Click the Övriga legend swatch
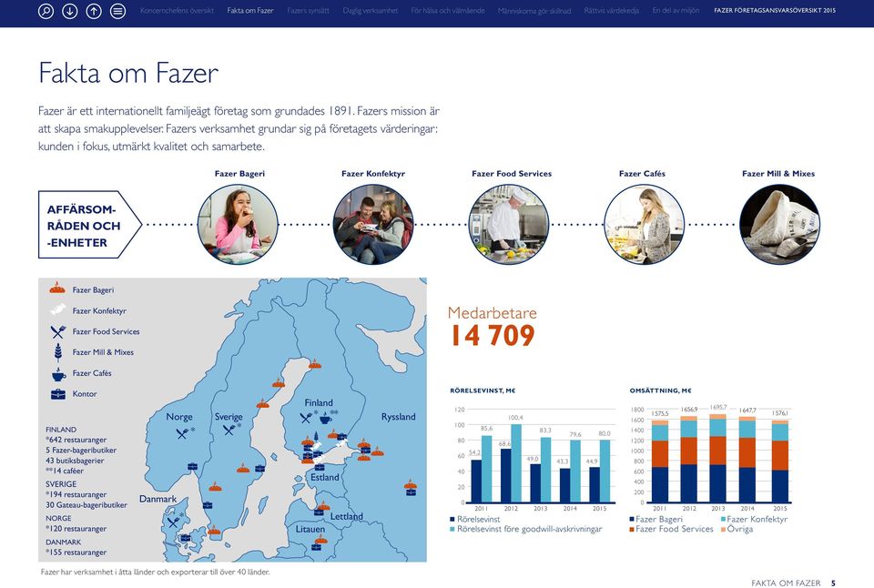Viewport: 874px width, 588px height. [x=723, y=529]
